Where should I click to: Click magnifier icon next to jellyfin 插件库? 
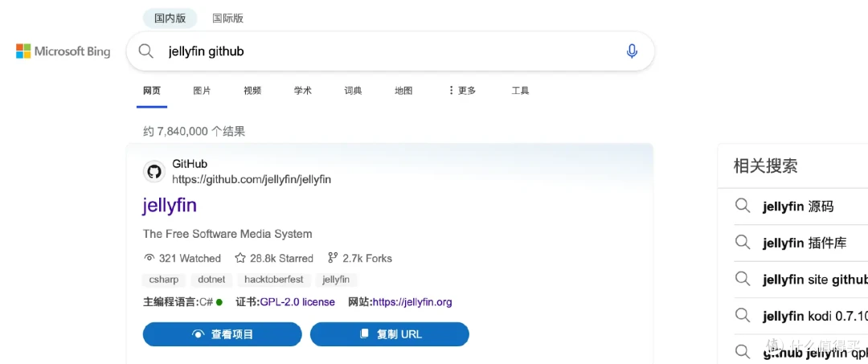(743, 243)
